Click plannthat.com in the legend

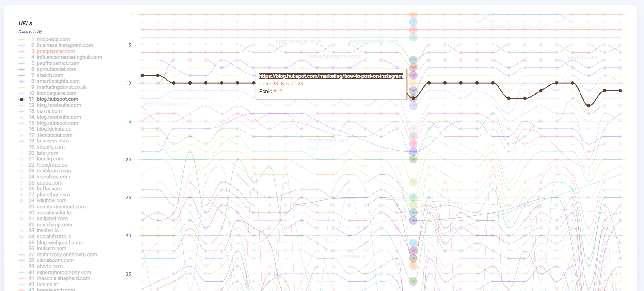point(44,195)
